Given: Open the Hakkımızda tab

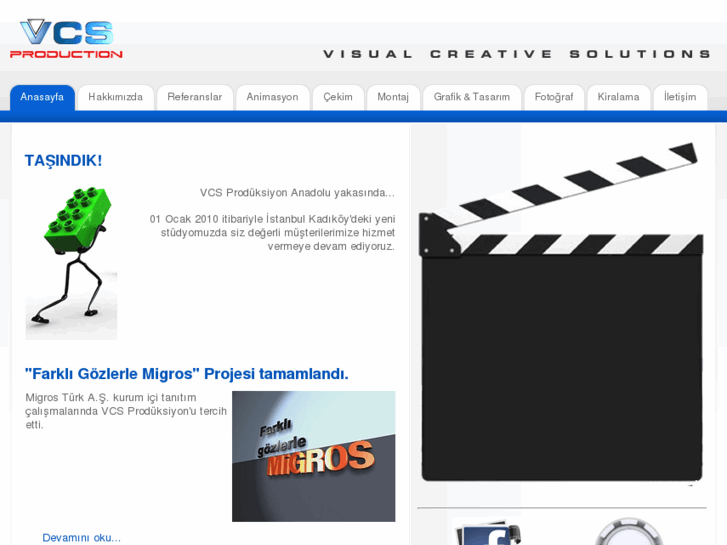Looking at the screenshot, I should pyautogui.click(x=115, y=97).
